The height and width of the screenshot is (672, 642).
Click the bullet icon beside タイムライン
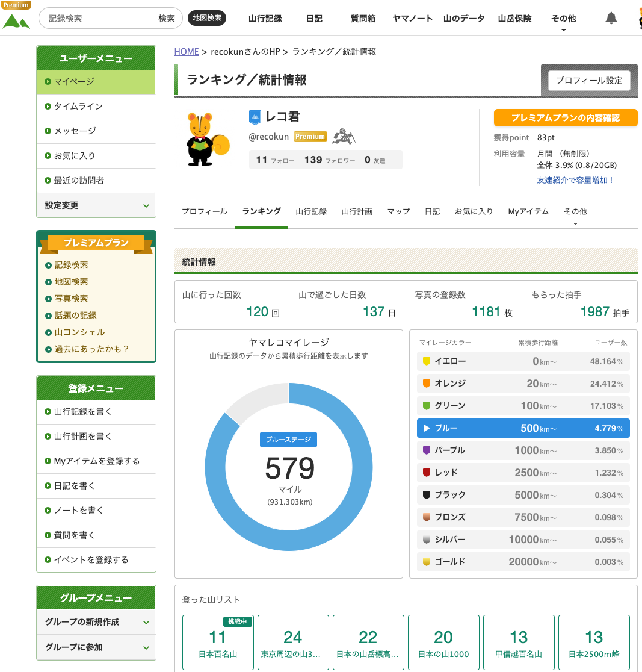(48, 107)
